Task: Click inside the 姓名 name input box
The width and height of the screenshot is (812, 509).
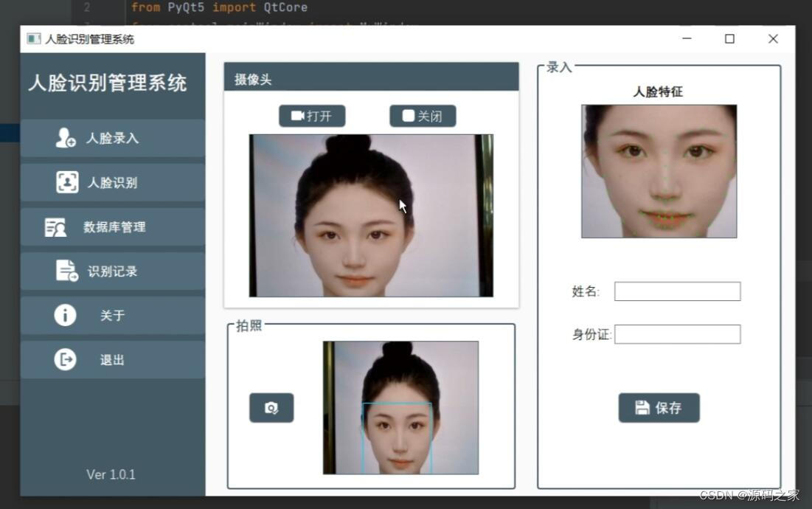Action: point(677,291)
